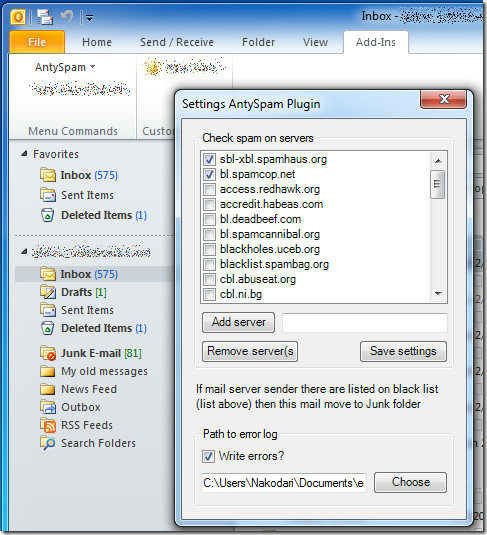Check the blacklist.spambag.org server
This screenshot has height=535, width=487.
point(209,264)
